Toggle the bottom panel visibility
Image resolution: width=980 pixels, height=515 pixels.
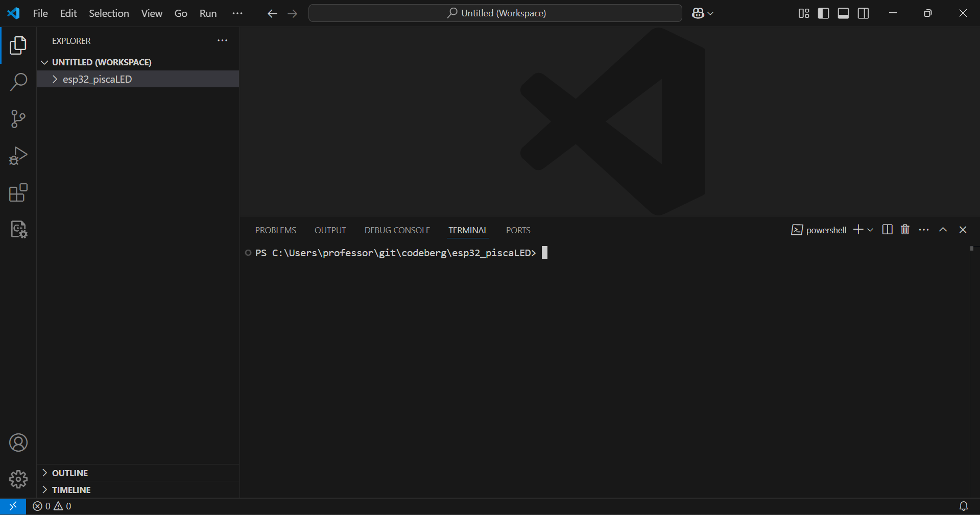[844, 13]
